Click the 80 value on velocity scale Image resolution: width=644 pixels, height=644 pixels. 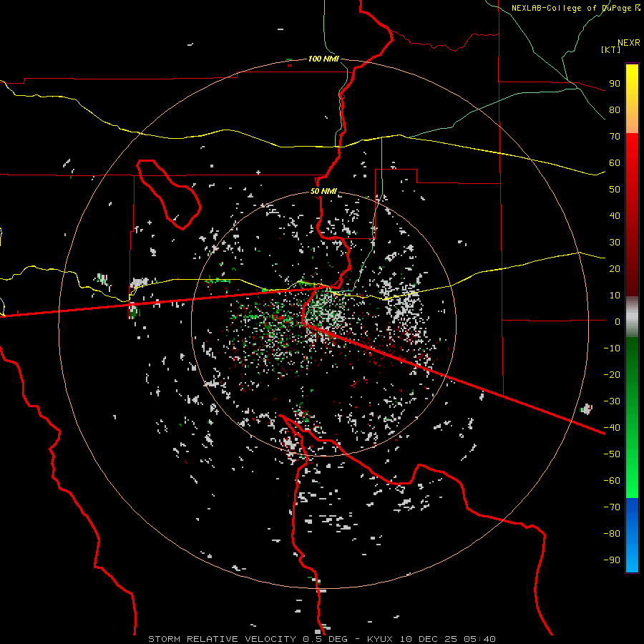point(615,109)
